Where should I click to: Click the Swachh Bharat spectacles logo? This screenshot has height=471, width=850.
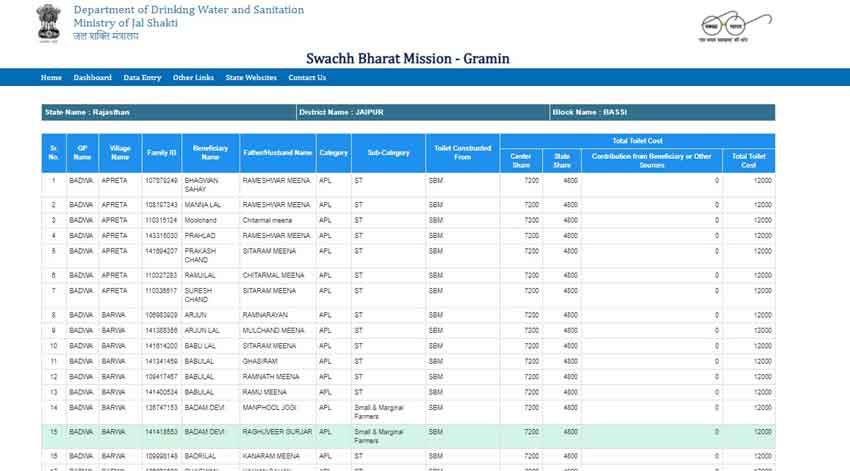coord(736,26)
